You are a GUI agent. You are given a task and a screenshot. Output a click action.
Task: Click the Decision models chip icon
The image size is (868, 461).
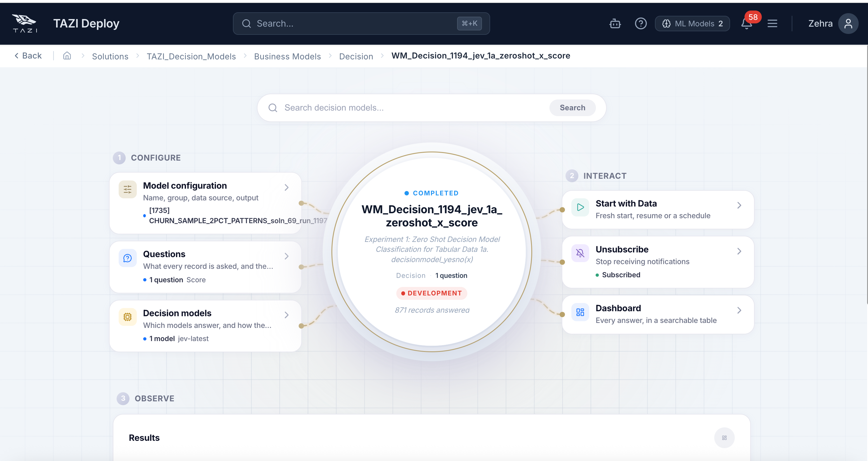(x=127, y=317)
